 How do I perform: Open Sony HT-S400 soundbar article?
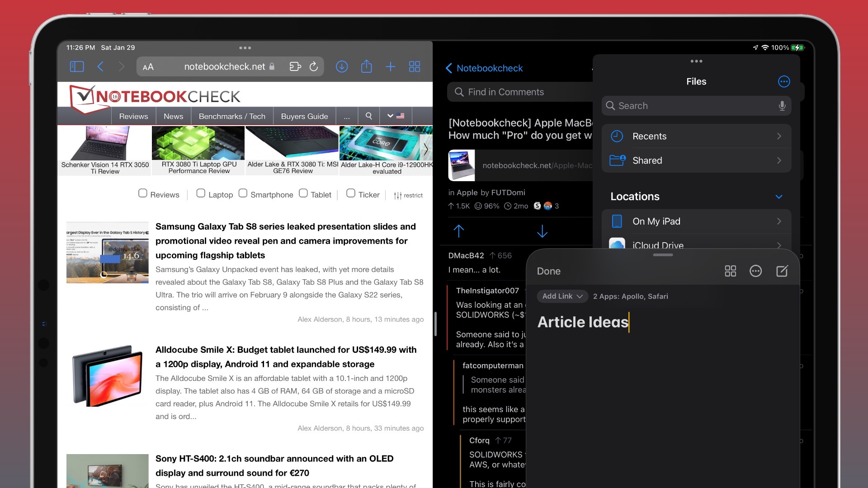(x=274, y=466)
